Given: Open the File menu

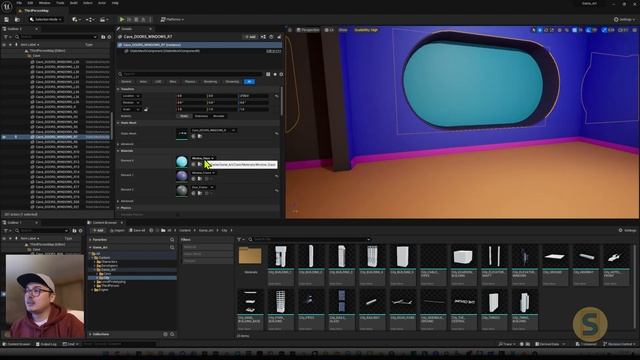Looking at the screenshot, I should point(19,3).
